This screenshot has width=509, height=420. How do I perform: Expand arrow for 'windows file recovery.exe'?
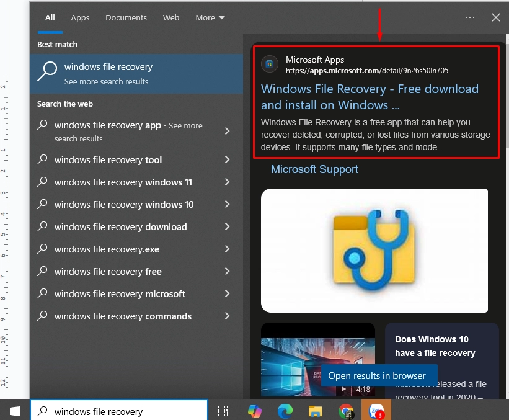pos(228,249)
